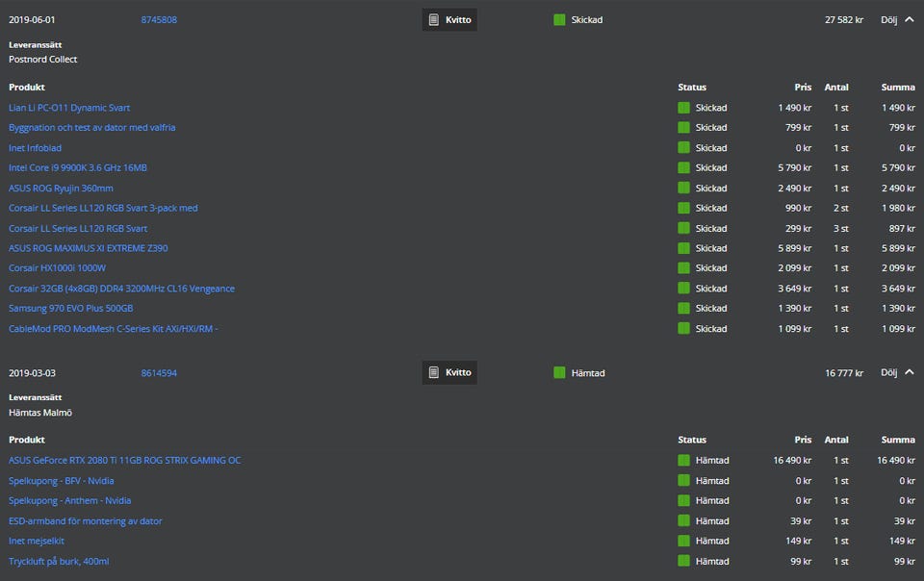Click the receipt icon in first Kvitto button
The image size is (924, 581).
point(434,19)
